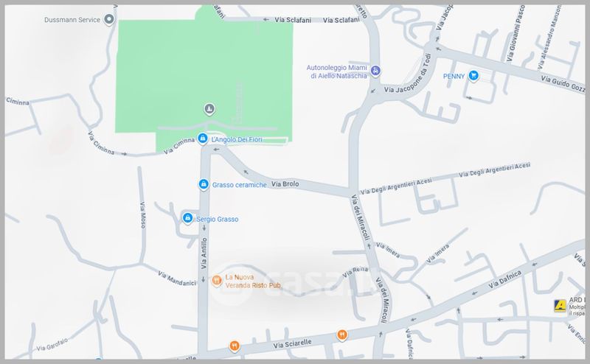Image resolution: width=590 pixels, height=364 pixels.
Task: Select the monument marker in green park
Action: point(209,109)
